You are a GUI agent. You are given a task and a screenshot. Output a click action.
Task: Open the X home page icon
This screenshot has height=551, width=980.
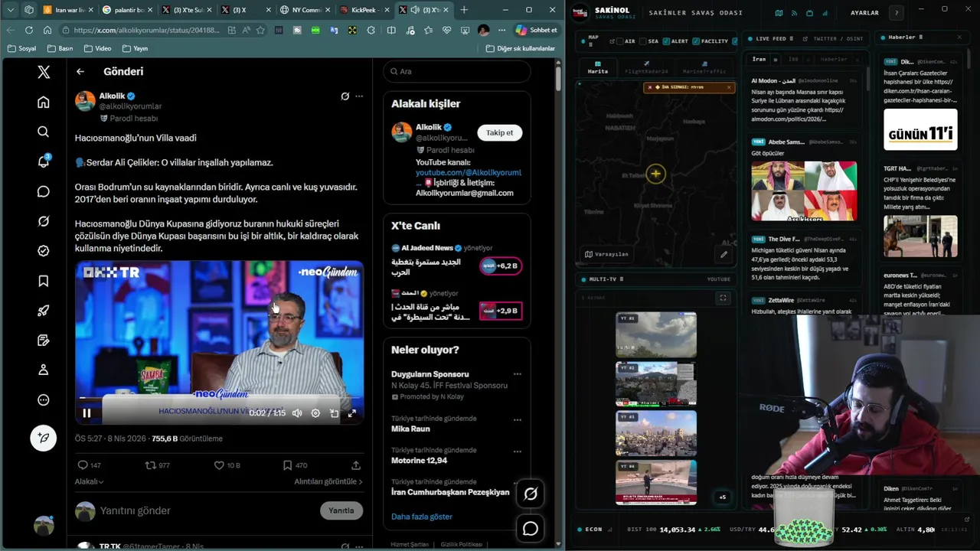point(44,102)
